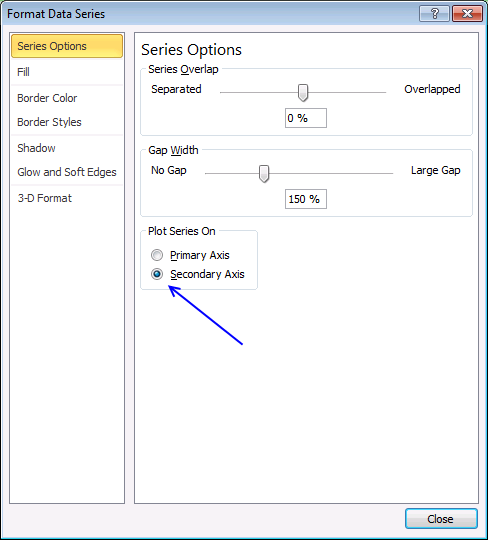488x540 pixels.
Task: Click the Series Overlap percentage field
Action: point(306,118)
